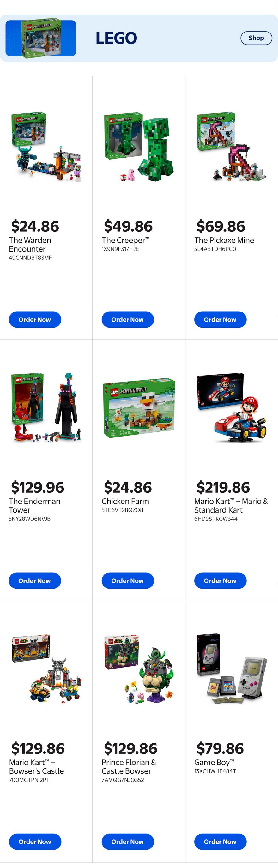Click Order Now under Chicken Farm
Image resolution: width=278 pixels, height=868 pixels.
tap(128, 580)
